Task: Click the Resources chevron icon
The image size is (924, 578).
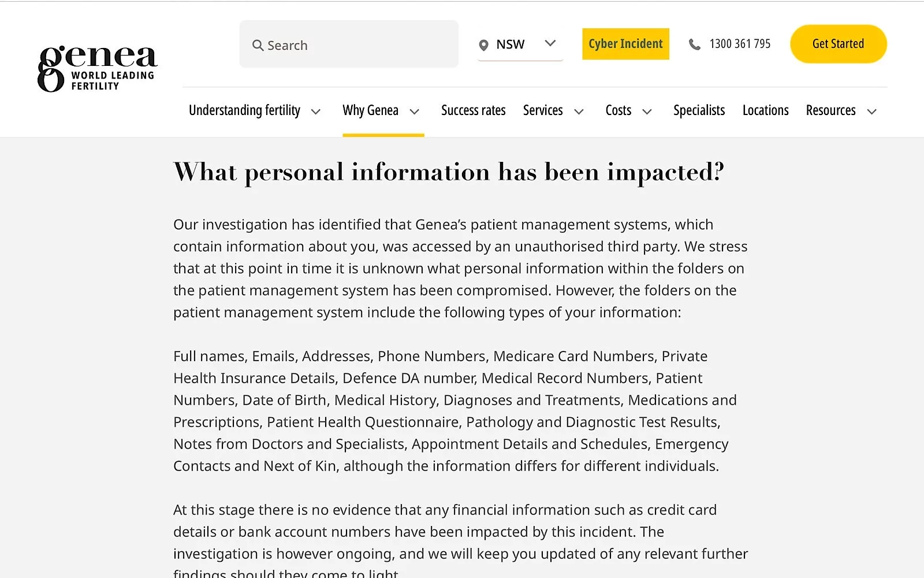Action: (873, 112)
